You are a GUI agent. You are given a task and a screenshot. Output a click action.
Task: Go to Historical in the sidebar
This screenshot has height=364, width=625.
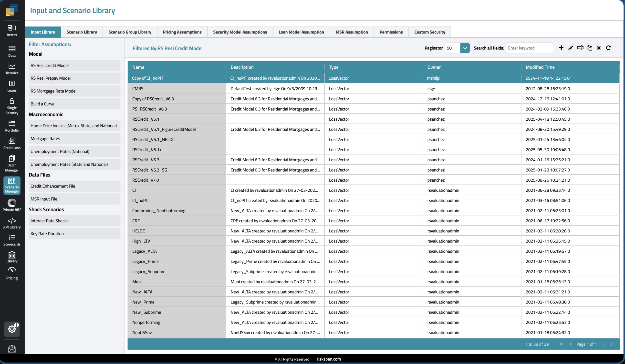click(x=12, y=69)
